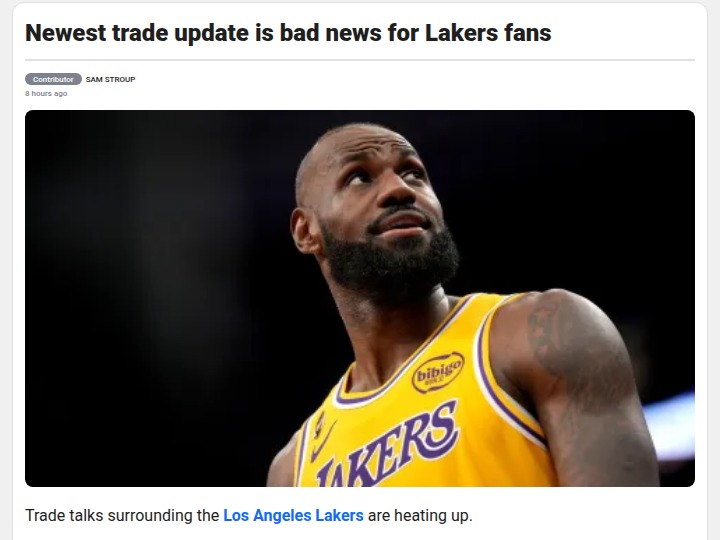
Task: Click the player's beard in the photo
Action: point(390,264)
